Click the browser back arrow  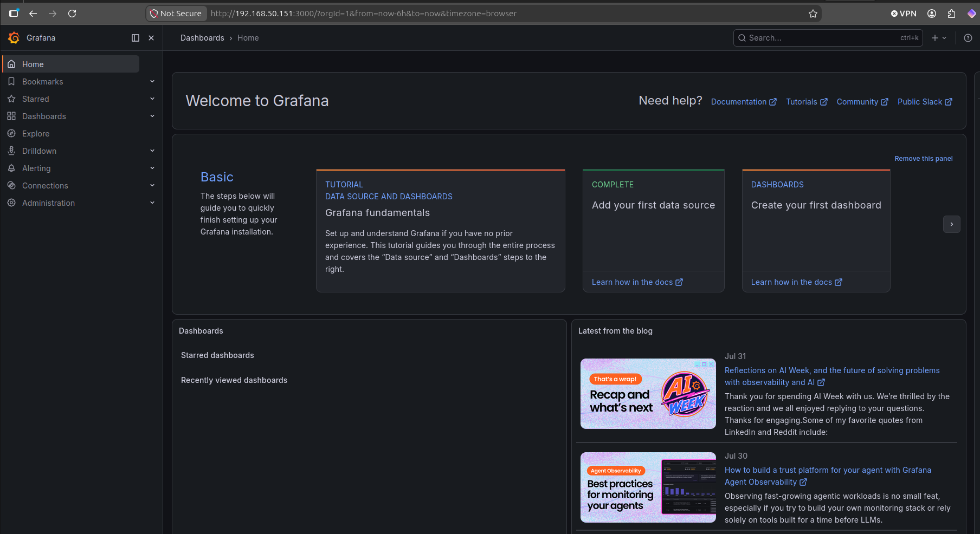pos(33,14)
